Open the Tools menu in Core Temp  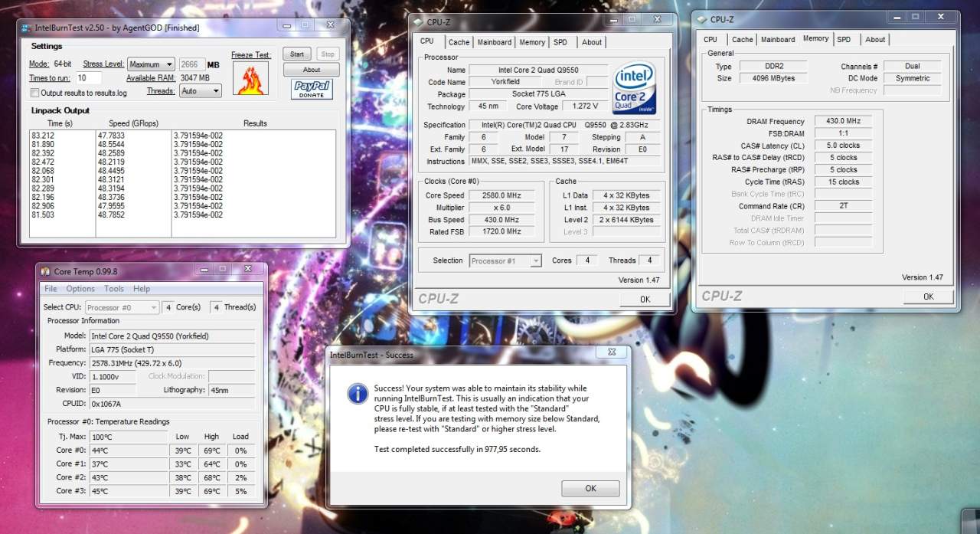[x=114, y=289]
